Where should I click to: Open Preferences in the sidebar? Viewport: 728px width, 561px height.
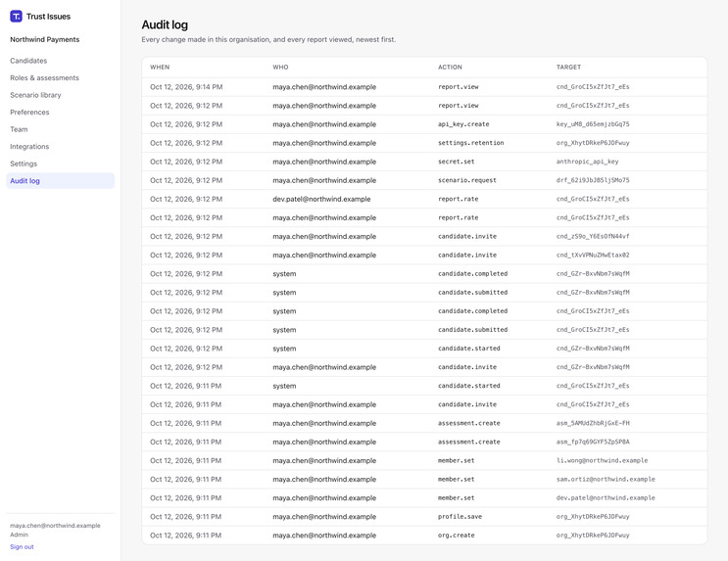[x=29, y=113]
